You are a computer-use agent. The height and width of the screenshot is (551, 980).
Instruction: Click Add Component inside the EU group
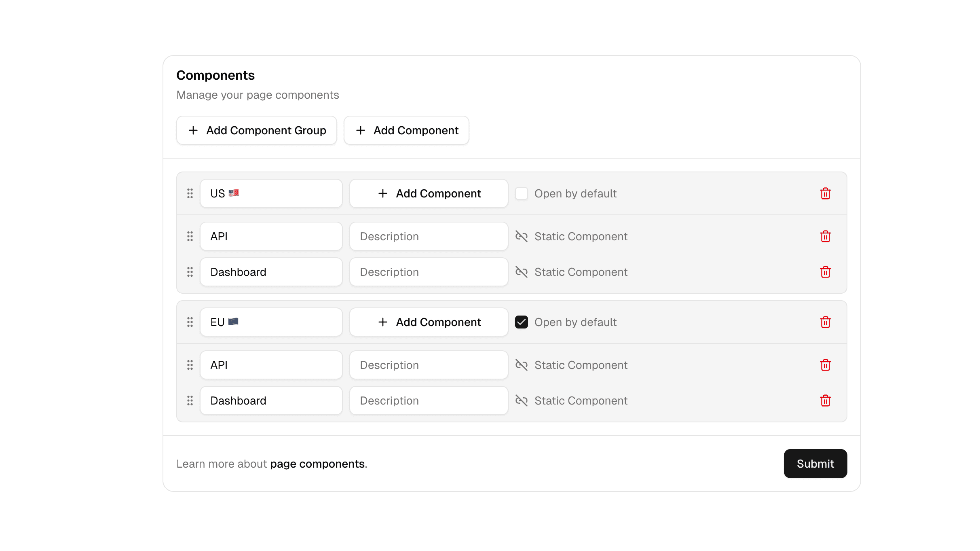428,322
